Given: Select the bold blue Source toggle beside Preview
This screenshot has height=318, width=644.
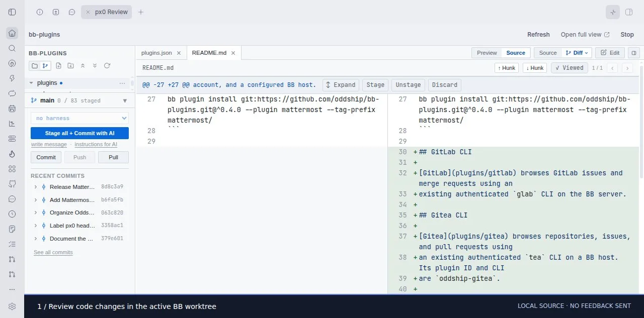Looking at the screenshot, I should pos(516,53).
